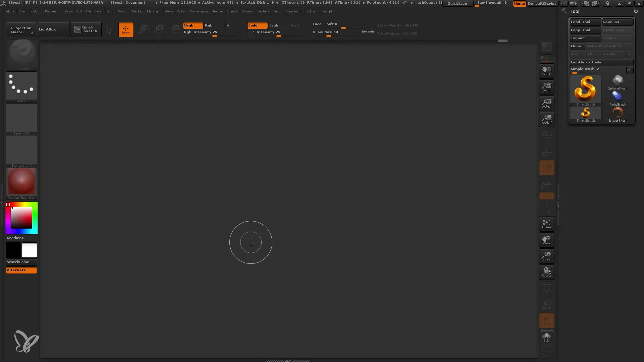Select the EraserBrush tool

[618, 114]
